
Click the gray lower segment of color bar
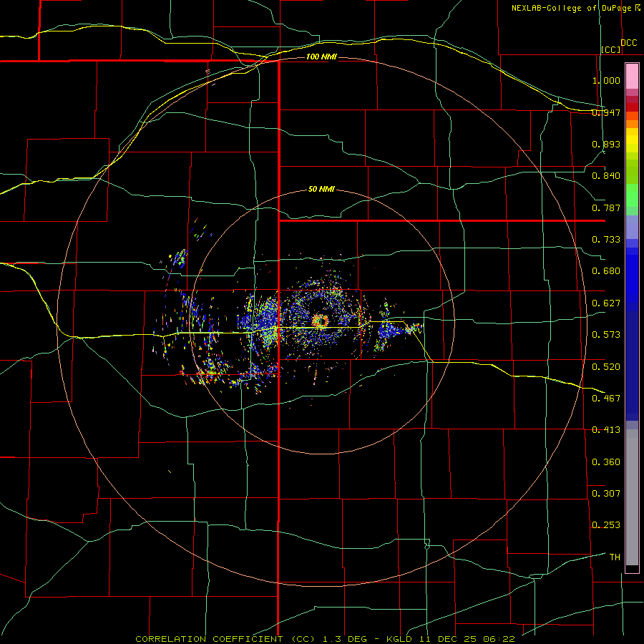pos(632,497)
